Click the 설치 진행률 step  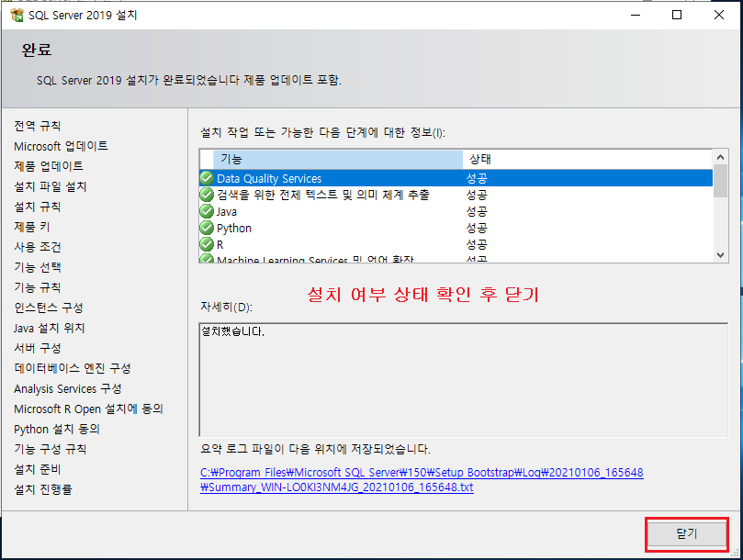(43, 489)
